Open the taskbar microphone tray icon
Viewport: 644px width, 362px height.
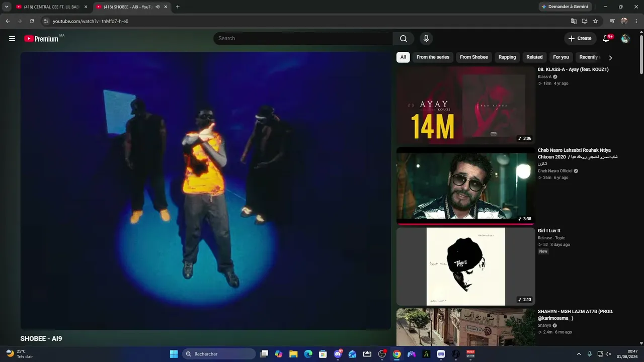[590, 354]
